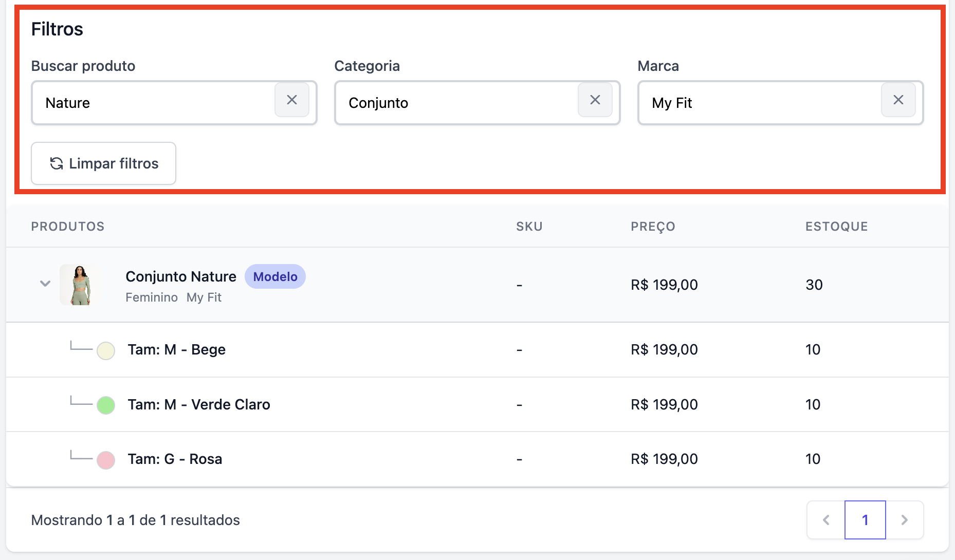Select the pink color swatch
Viewport: 955px width, 560px height.
pos(106,460)
